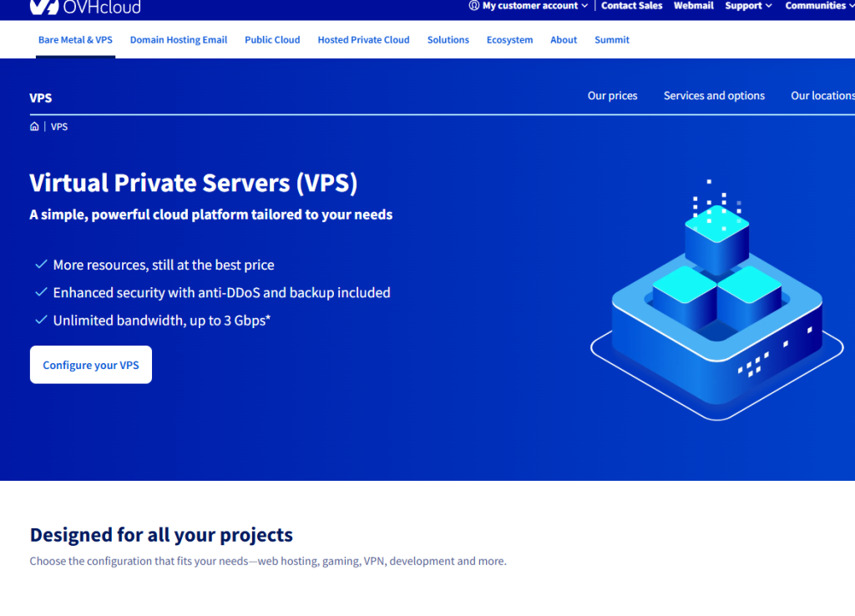
Task: Expand the My customer account dropdown
Action: point(529,6)
